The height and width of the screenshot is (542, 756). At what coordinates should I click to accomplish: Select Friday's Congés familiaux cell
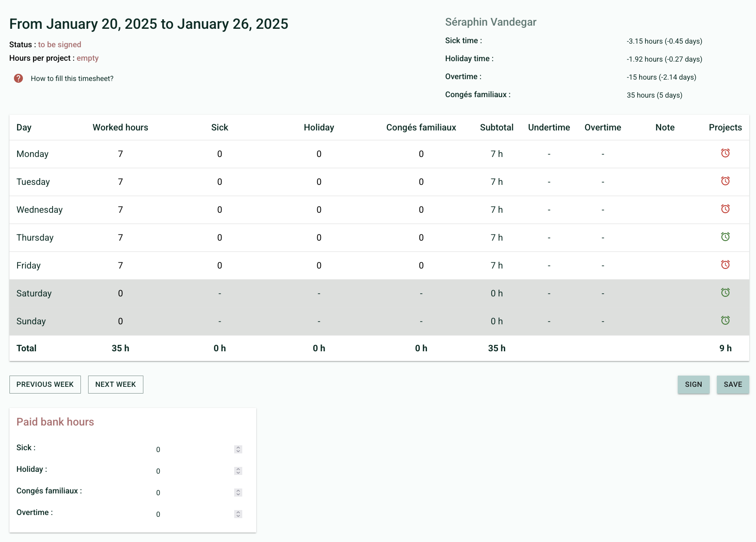click(421, 265)
